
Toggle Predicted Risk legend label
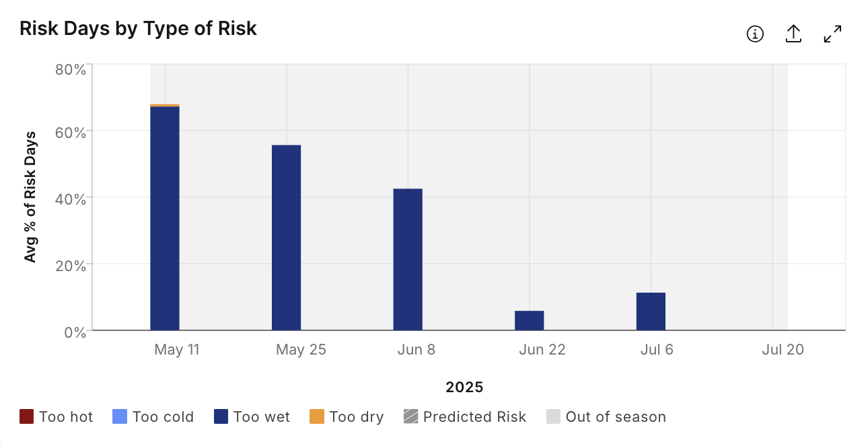pyautogui.click(x=474, y=417)
